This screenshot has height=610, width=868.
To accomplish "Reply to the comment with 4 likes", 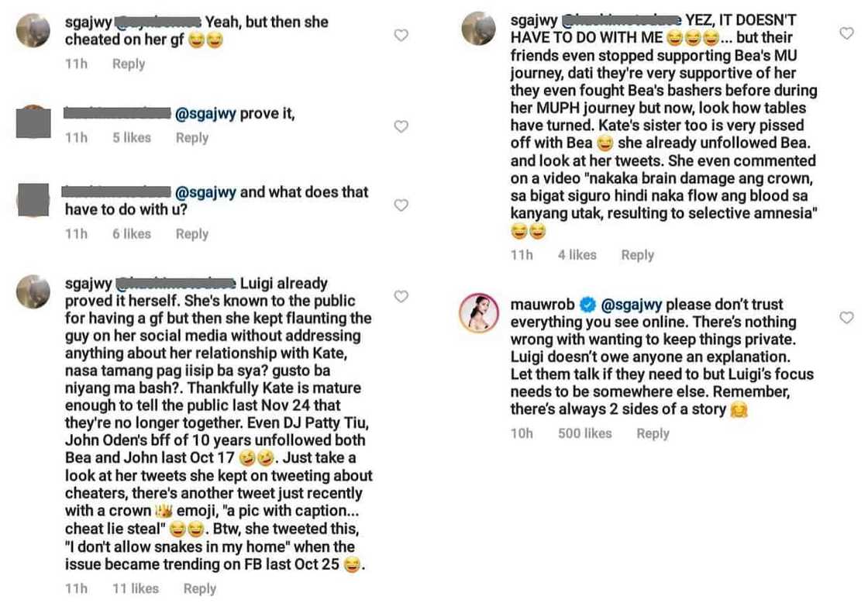I will pos(637,254).
